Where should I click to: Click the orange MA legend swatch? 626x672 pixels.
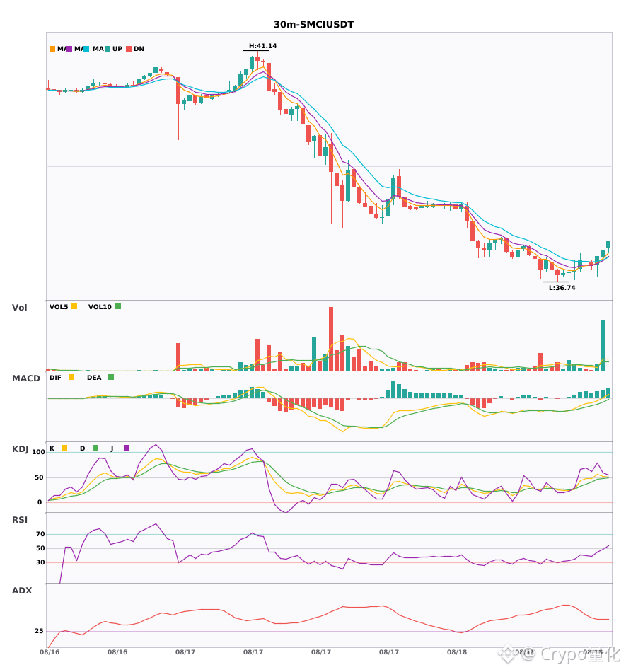(x=52, y=49)
